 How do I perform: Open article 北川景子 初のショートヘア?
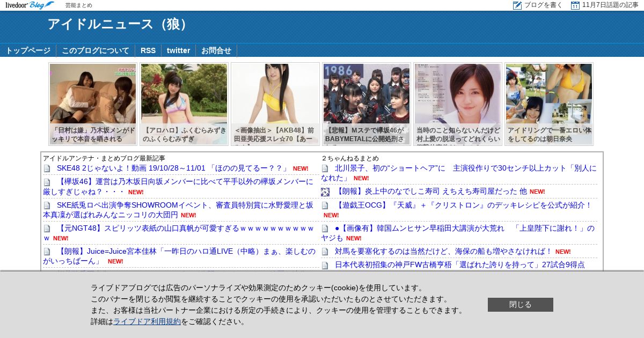(459, 173)
